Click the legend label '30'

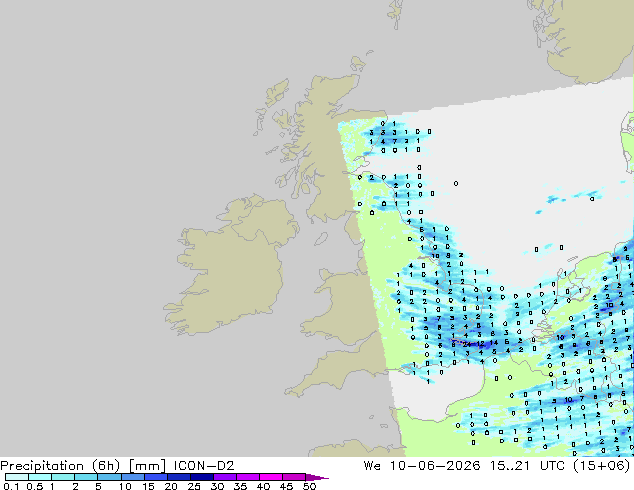click(x=218, y=486)
